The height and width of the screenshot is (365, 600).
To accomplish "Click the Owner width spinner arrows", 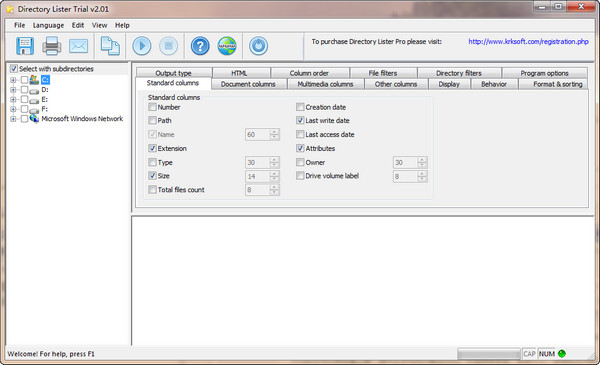I will pos(422,162).
